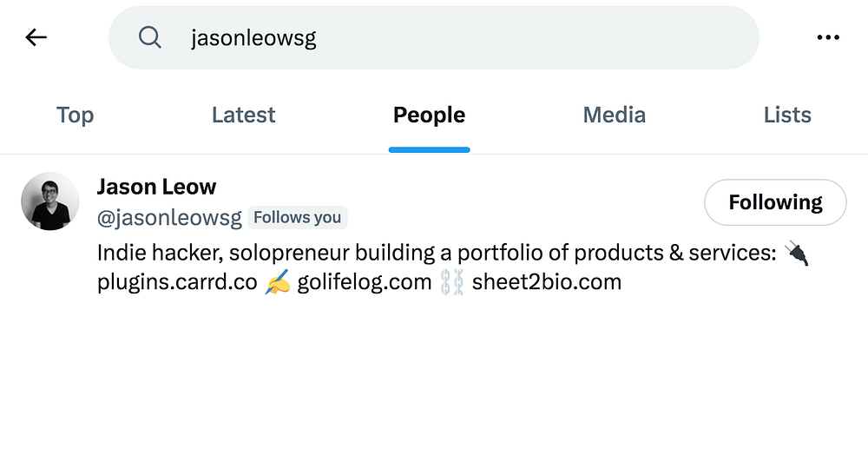Click the Follows you badge
Image resolution: width=868 pixels, height=455 pixels.
click(297, 218)
